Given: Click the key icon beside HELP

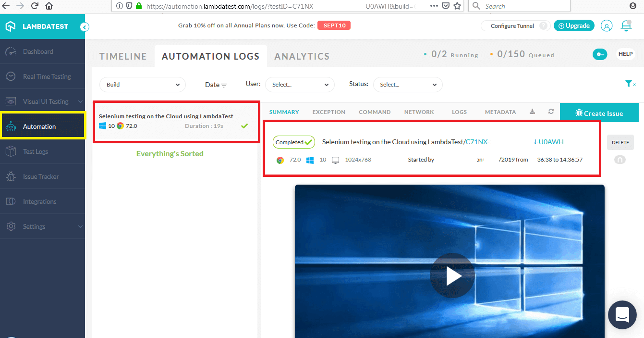Looking at the screenshot, I should coord(599,54).
